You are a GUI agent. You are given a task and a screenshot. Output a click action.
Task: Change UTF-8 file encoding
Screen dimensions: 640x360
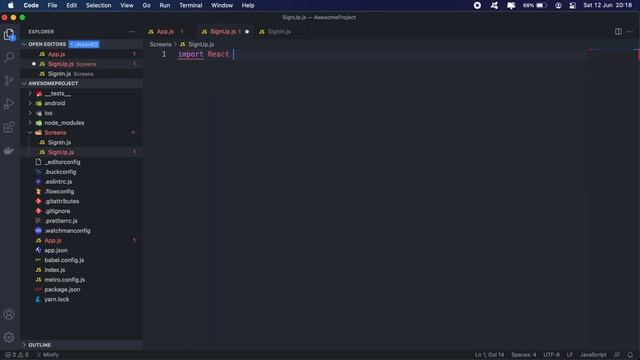pyautogui.click(x=551, y=355)
